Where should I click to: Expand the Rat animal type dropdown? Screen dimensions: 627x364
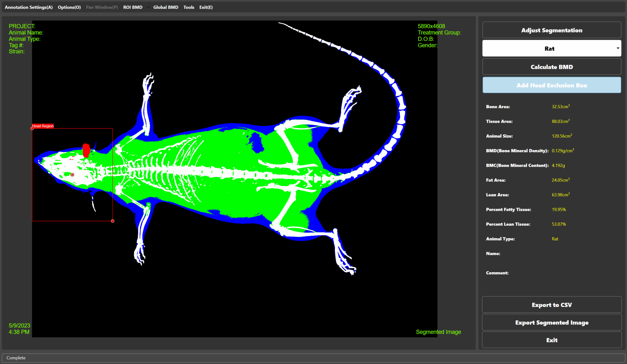point(552,48)
